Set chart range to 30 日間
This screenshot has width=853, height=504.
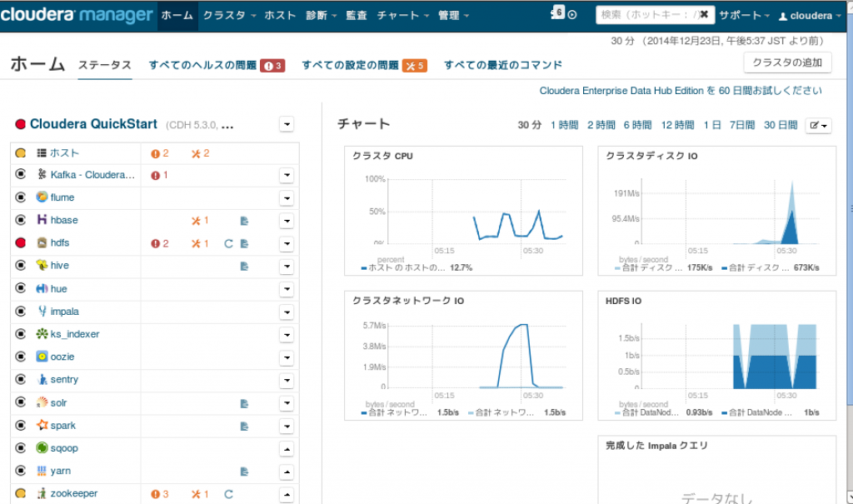(780, 125)
